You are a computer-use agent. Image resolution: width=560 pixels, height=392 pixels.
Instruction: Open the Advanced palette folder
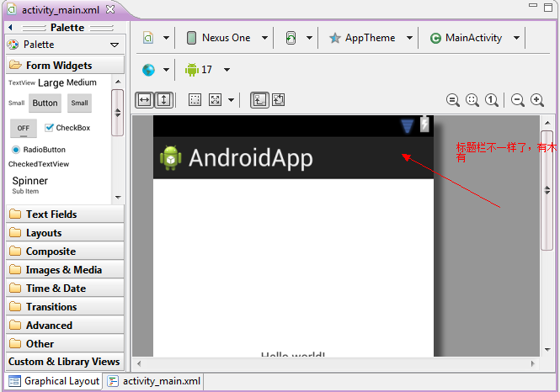pos(66,326)
